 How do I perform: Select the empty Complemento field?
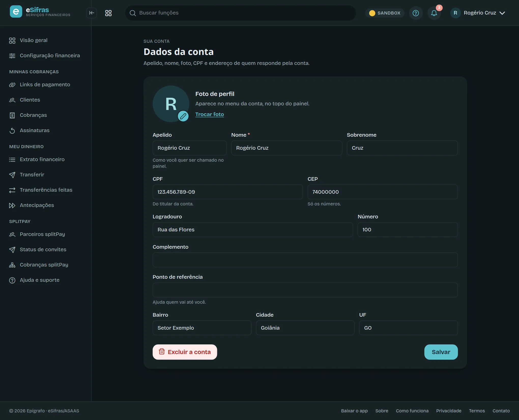pyautogui.click(x=305, y=260)
